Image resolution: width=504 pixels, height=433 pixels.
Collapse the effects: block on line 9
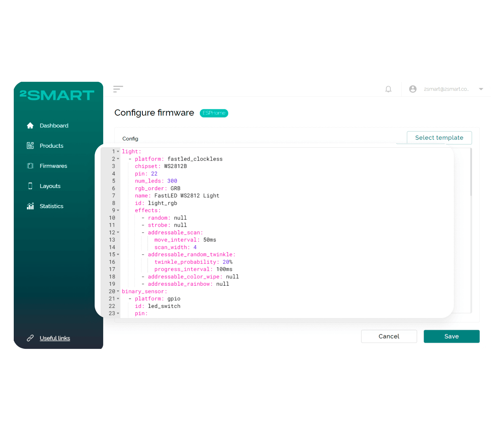117,210
